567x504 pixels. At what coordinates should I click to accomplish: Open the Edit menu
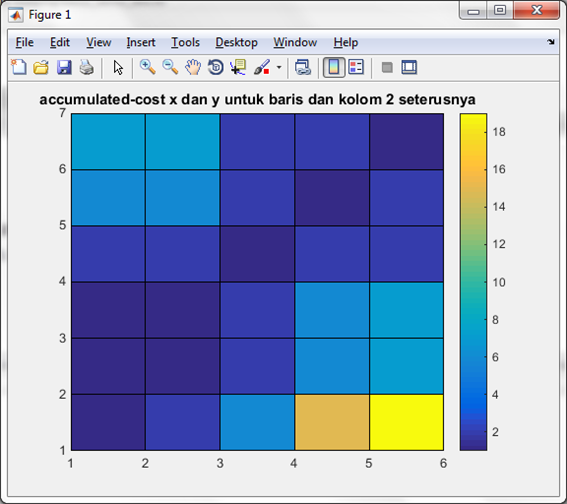(60, 43)
